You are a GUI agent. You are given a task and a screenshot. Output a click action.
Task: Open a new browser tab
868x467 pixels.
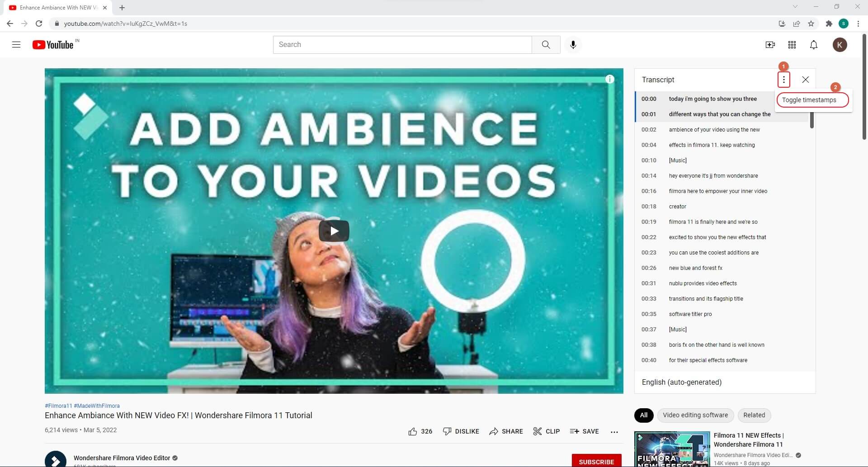122,8
